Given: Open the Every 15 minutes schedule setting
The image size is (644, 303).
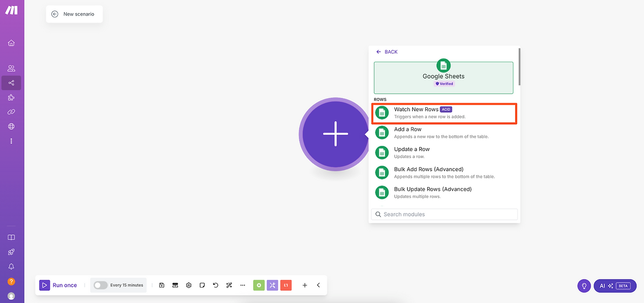Looking at the screenshot, I should point(127,285).
